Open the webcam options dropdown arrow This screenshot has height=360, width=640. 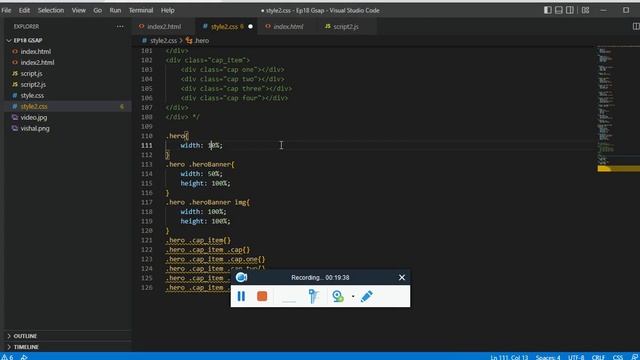(353, 296)
